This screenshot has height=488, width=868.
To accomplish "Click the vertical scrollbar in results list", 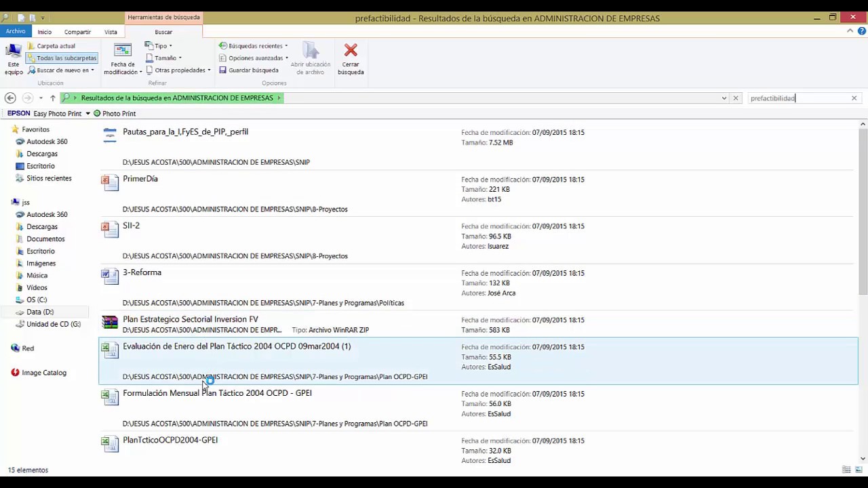I will coord(863,210).
